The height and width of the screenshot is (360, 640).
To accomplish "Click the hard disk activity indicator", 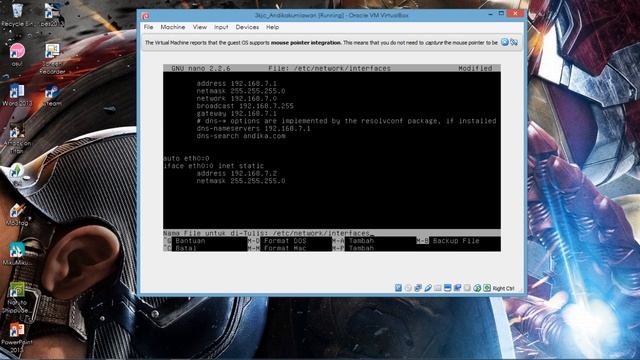I will (398, 288).
